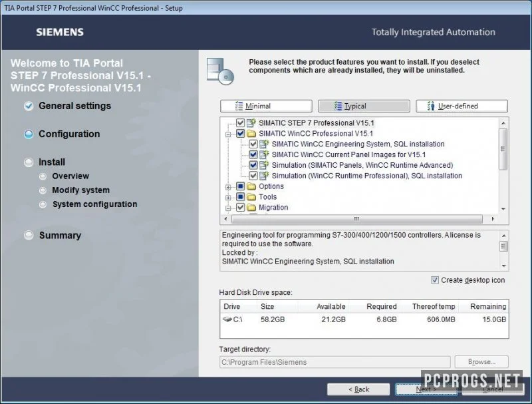Click the Tools folder icon

coord(251,197)
